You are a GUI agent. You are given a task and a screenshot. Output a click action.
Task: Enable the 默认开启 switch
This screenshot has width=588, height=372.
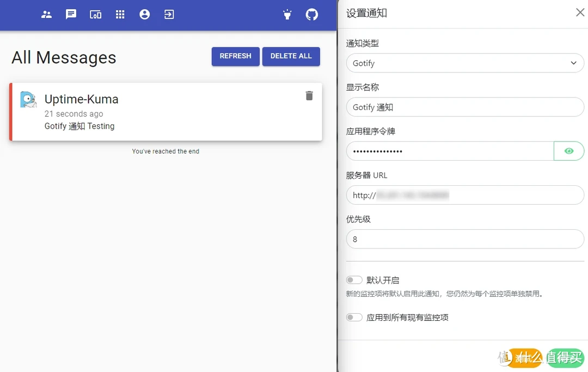(x=354, y=280)
